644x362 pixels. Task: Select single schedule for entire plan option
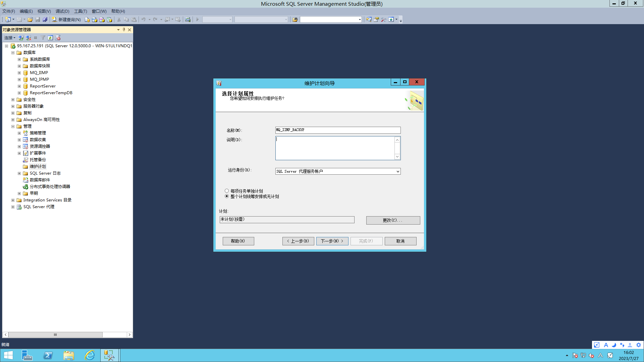click(x=227, y=196)
